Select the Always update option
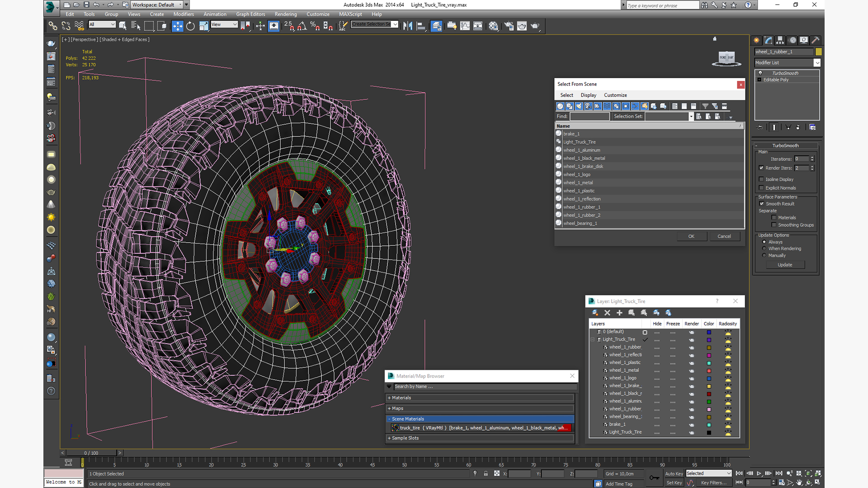Image resolution: width=868 pixels, height=488 pixels. (x=764, y=242)
